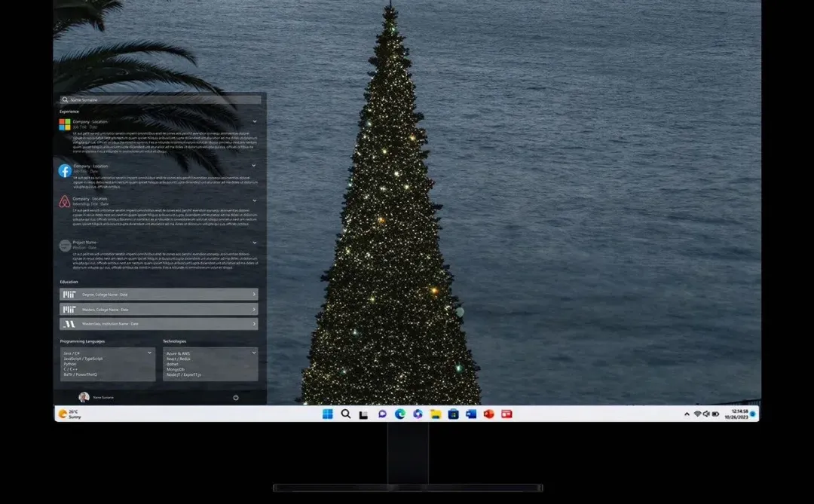Click the power icon in resume panel
Screen dimensions: 814x504
(236, 398)
